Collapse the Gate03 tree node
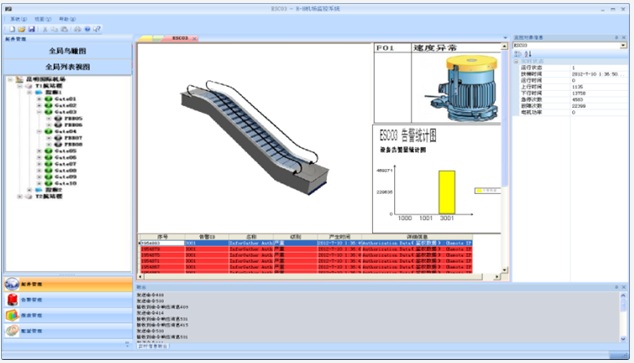This screenshot has width=634, height=363. point(39,112)
